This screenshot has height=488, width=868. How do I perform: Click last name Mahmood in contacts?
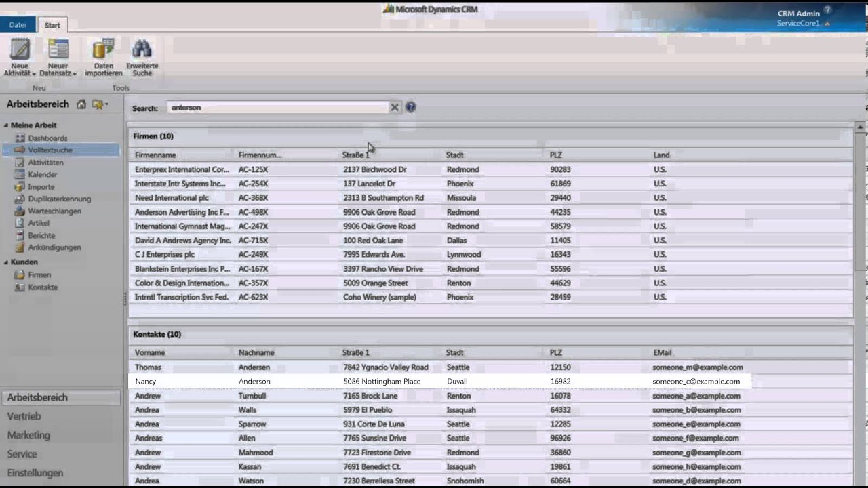(x=256, y=453)
